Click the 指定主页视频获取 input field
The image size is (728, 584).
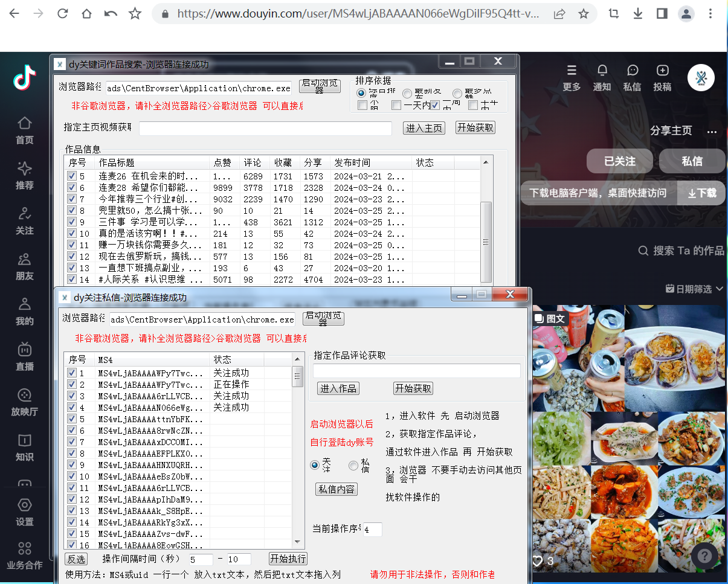(x=265, y=129)
